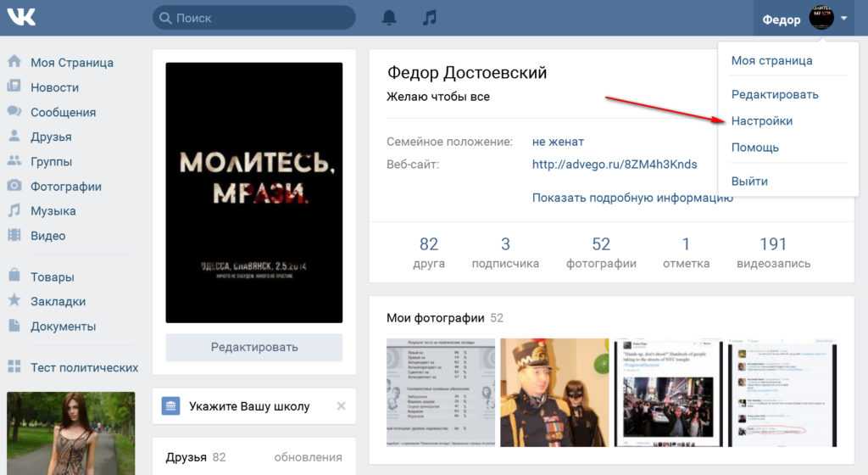This screenshot has width=868, height=475.
Task: Choose Редактировать in the dropdown menu
Action: (775, 94)
